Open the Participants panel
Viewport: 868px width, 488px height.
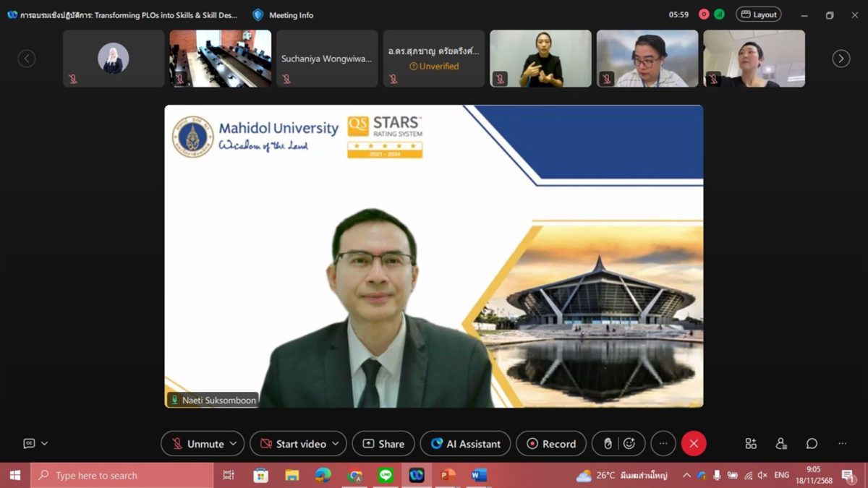pos(781,443)
